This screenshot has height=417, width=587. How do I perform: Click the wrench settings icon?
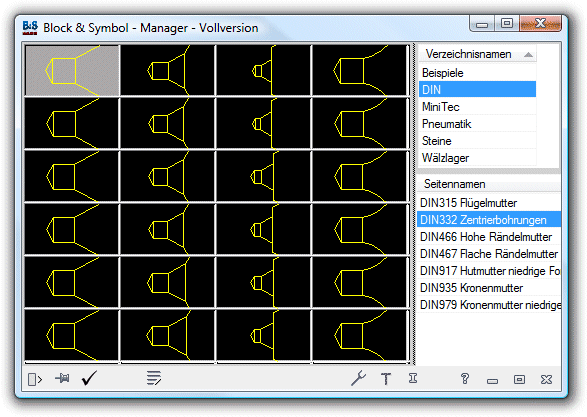pos(358,378)
